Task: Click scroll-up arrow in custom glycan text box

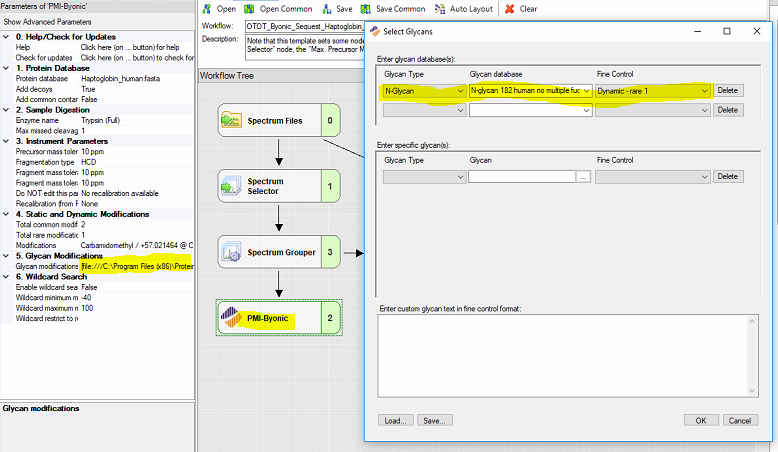Action: pos(752,322)
